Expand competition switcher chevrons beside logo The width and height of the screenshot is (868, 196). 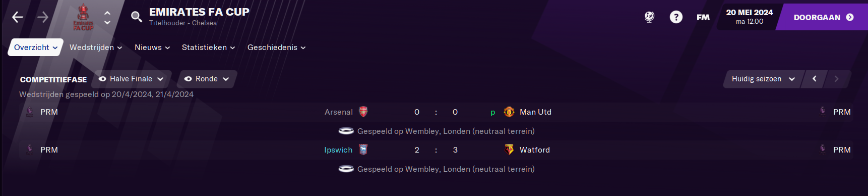[x=107, y=18]
